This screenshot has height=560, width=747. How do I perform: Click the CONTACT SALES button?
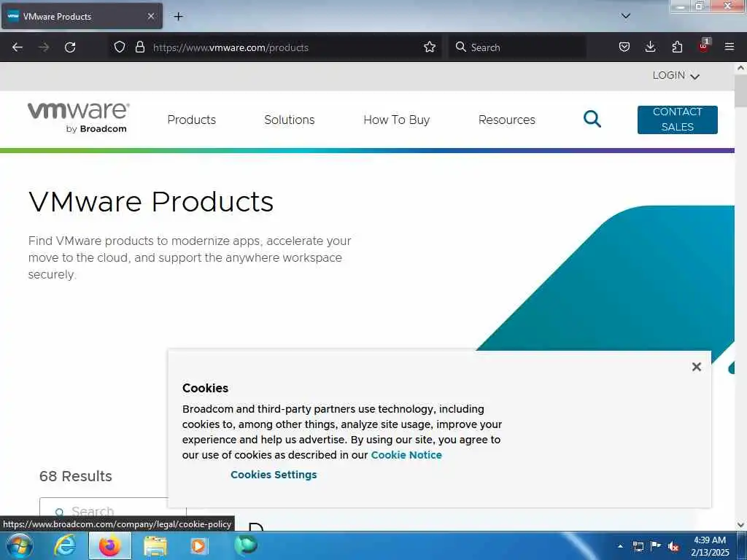tap(677, 120)
